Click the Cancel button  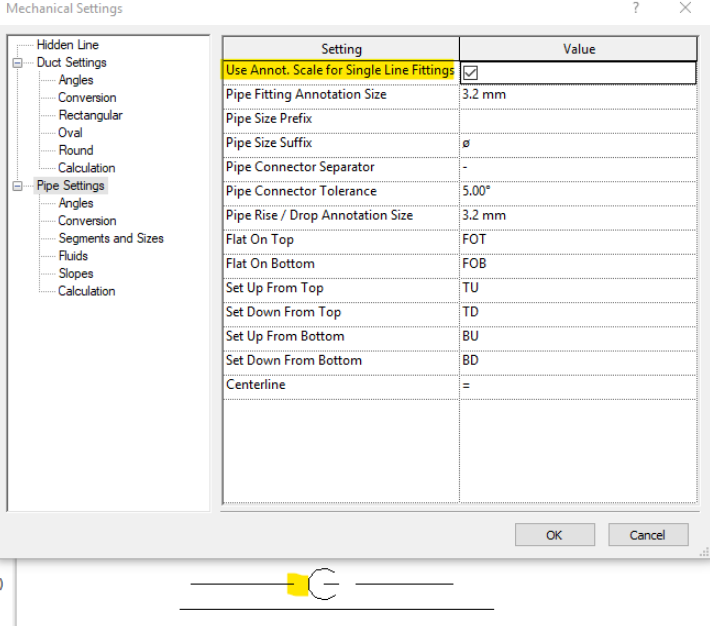648,535
